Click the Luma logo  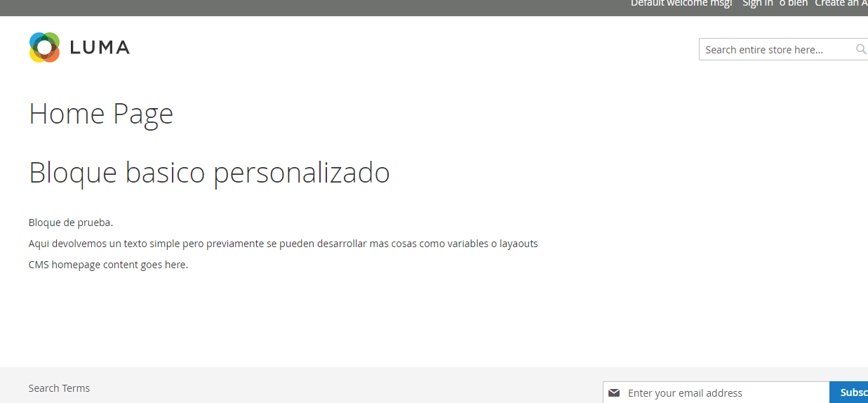point(79,47)
